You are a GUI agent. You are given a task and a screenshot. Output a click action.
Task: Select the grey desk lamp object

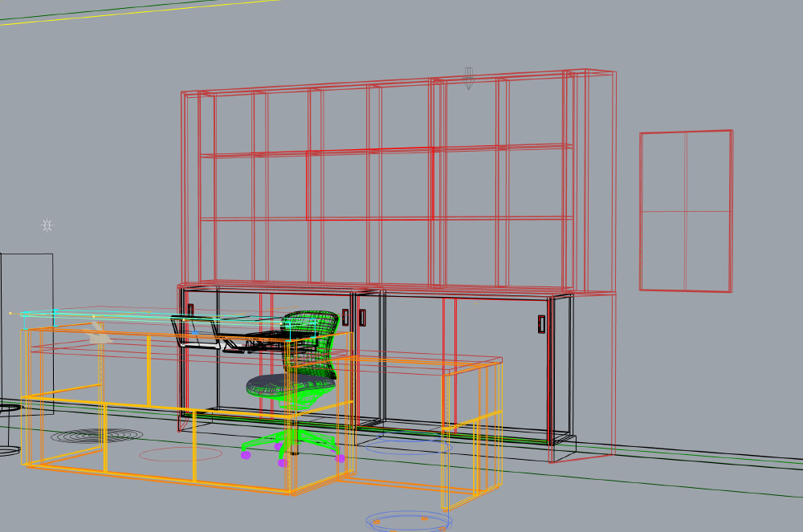point(99,335)
